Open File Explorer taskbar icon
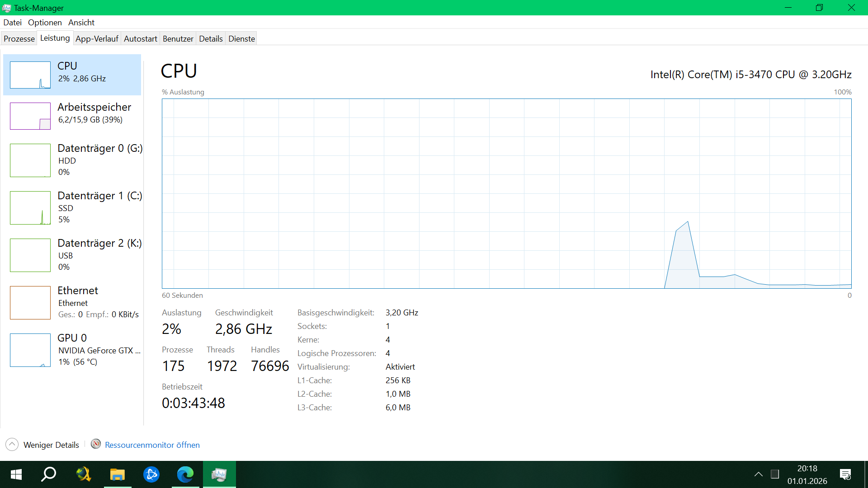 118,474
